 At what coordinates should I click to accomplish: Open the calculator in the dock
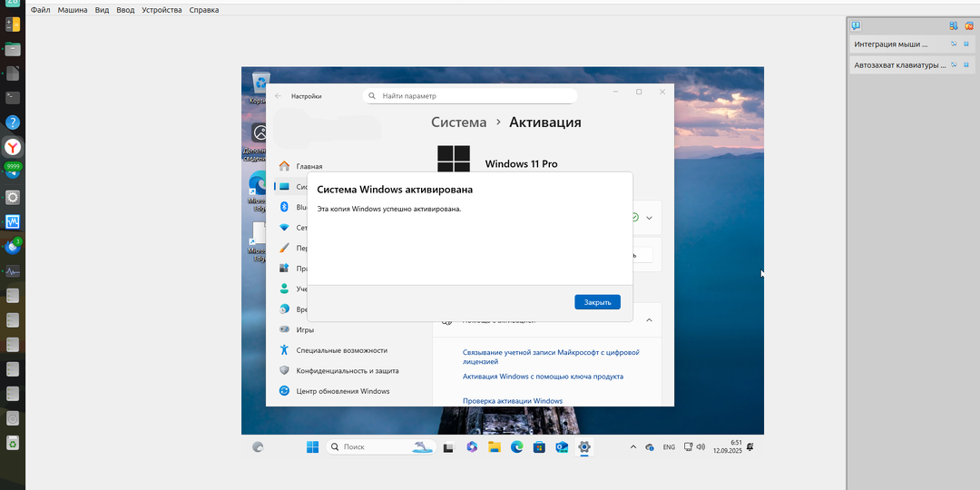13,24
